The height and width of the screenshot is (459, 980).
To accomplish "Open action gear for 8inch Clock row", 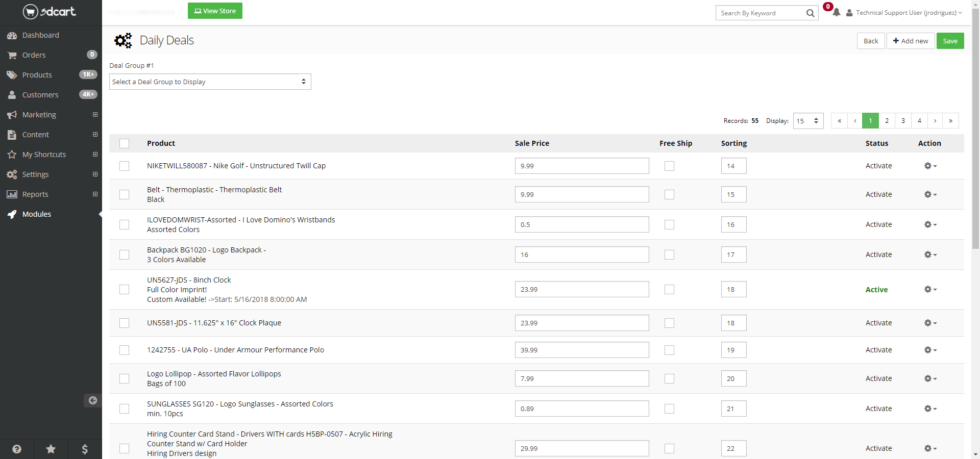I will tap(930, 289).
